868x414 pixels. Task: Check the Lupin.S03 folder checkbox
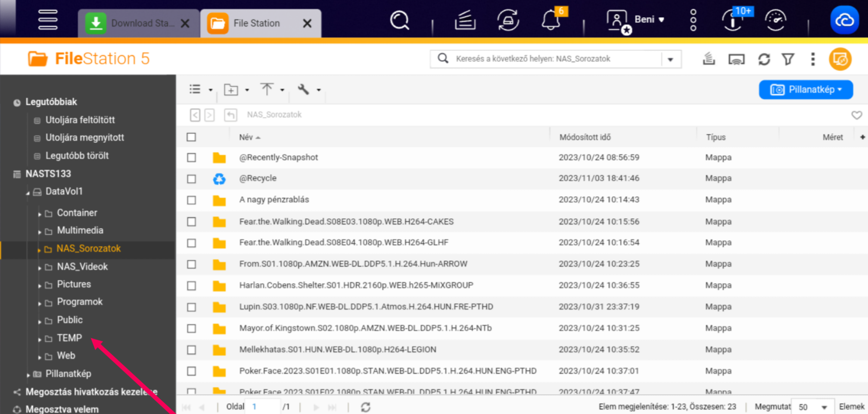point(191,307)
